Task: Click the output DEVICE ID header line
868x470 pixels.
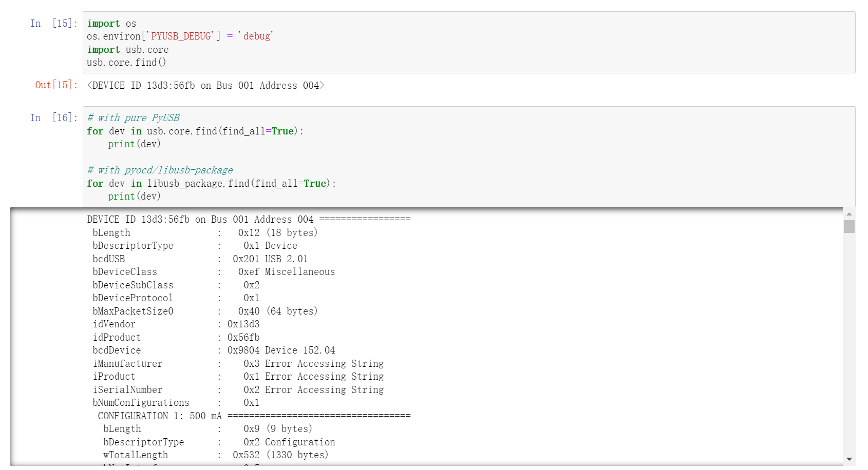Action: 249,220
